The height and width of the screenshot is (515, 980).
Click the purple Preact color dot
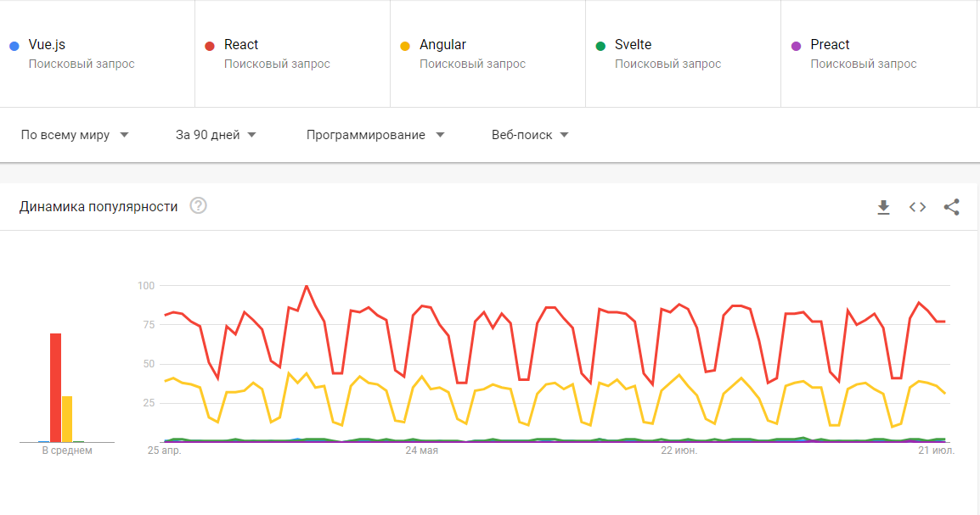click(x=796, y=46)
